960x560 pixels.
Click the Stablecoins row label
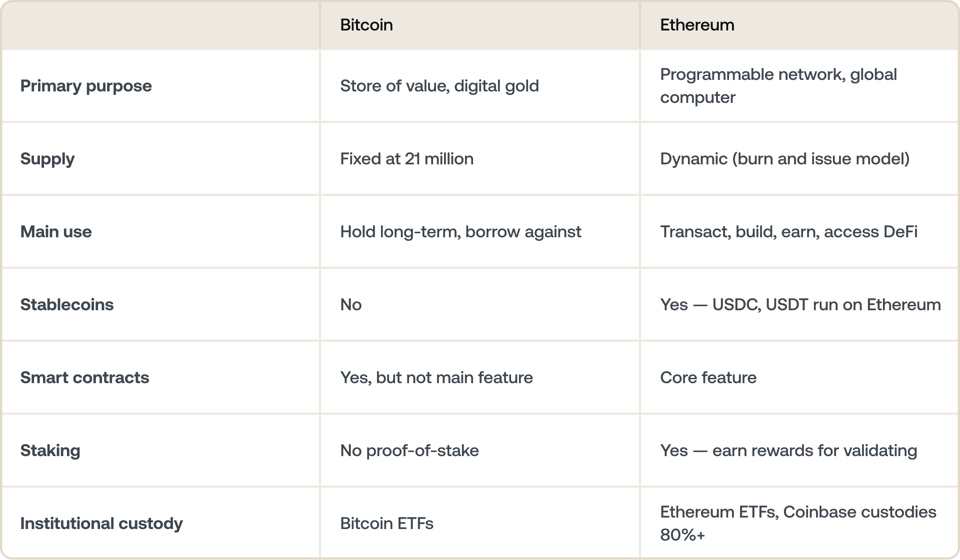pyautogui.click(x=67, y=305)
